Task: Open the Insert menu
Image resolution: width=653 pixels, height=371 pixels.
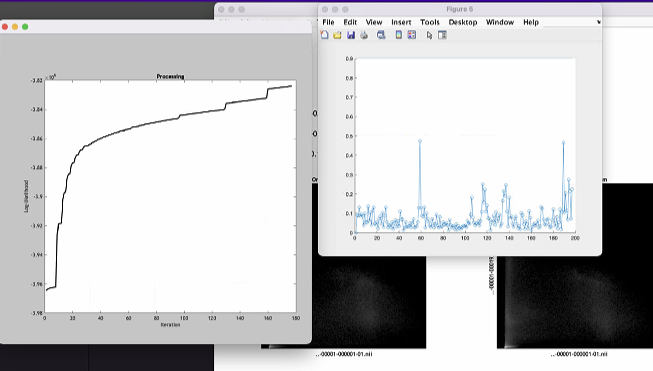Action: 401,22
